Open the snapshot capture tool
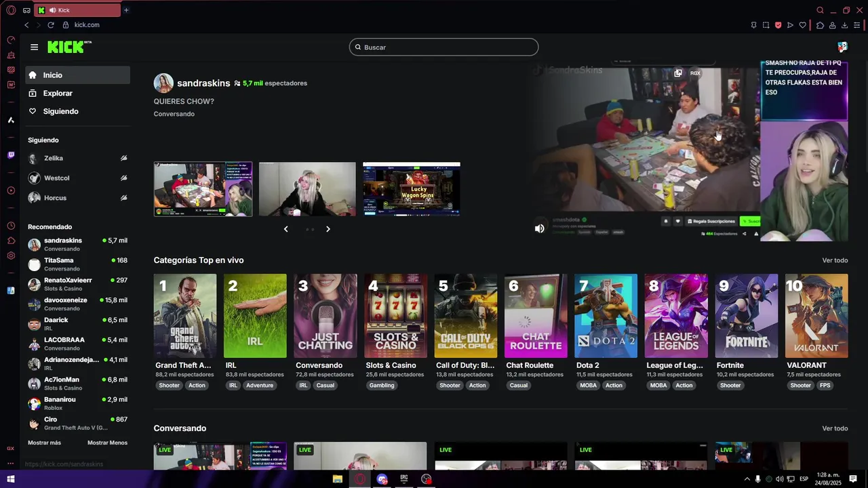The height and width of the screenshot is (488, 868). pos(766,25)
